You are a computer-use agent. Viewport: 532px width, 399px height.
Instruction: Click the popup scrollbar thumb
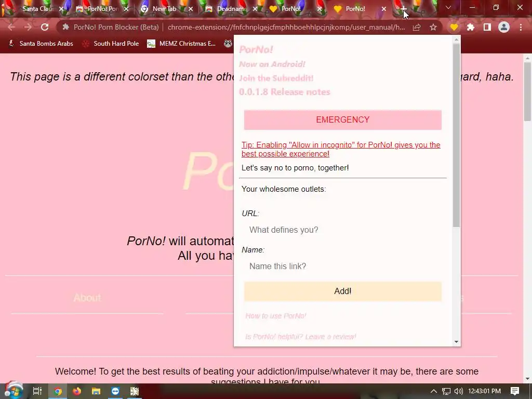click(456, 135)
